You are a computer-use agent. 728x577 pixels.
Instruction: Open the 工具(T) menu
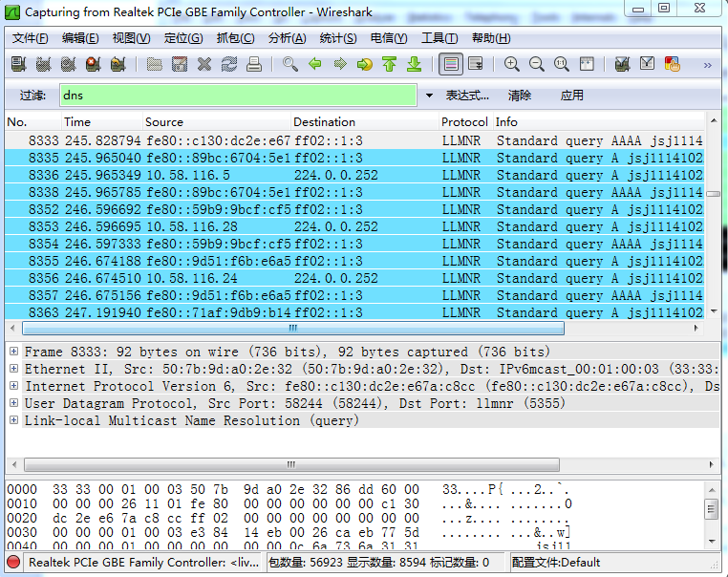(439, 38)
